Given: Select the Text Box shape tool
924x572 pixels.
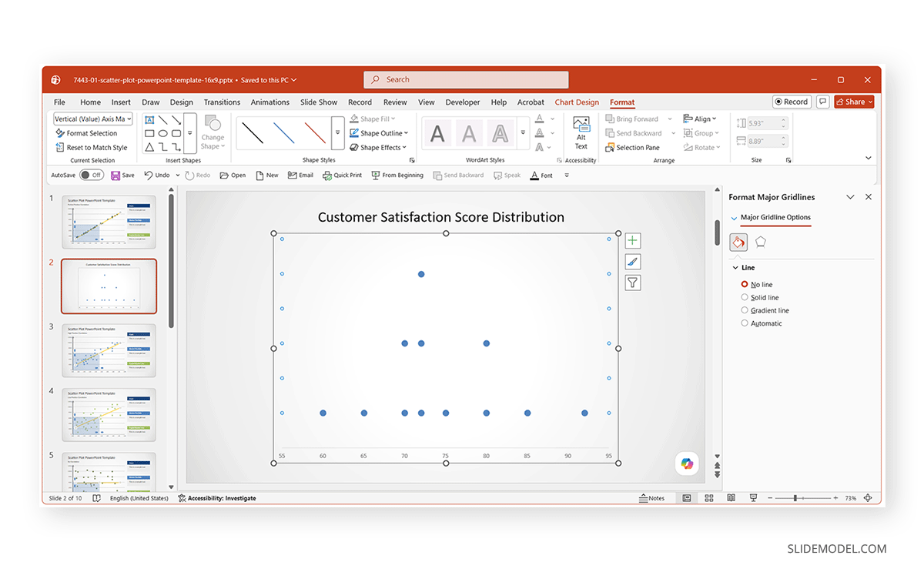Looking at the screenshot, I should (149, 120).
